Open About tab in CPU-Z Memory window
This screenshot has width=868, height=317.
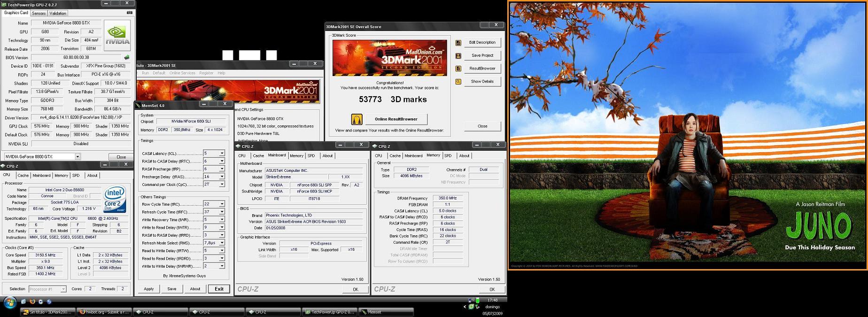point(464,156)
